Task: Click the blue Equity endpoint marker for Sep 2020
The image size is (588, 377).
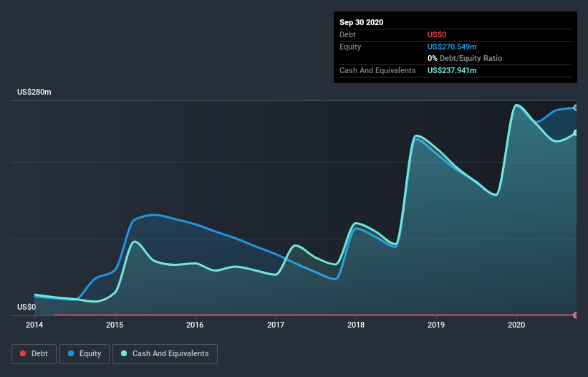Action: pos(576,108)
